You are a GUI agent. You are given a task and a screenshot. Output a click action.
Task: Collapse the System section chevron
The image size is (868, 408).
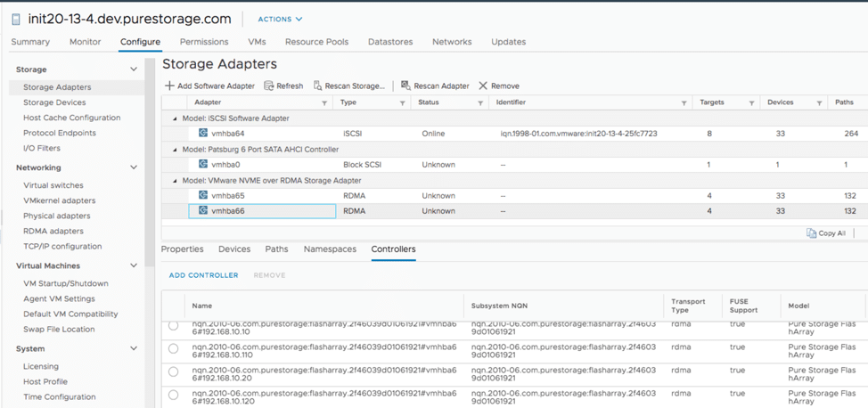134,348
